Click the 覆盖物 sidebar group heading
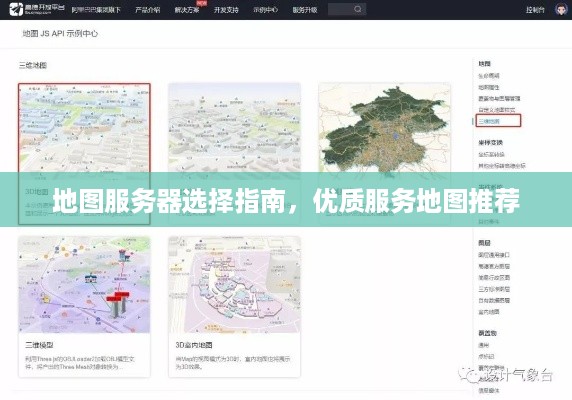The width and height of the screenshot is (572, 400). (487, 333)
